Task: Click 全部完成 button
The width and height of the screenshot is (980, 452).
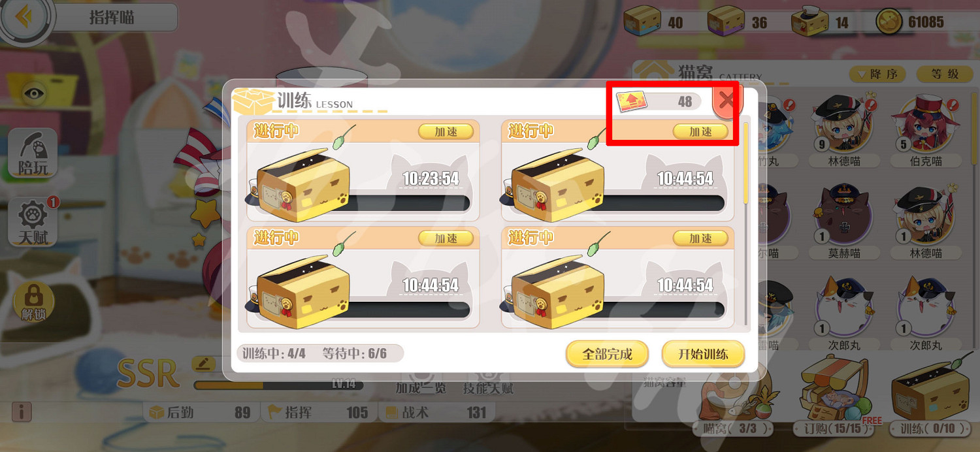Action: (608, 354)
